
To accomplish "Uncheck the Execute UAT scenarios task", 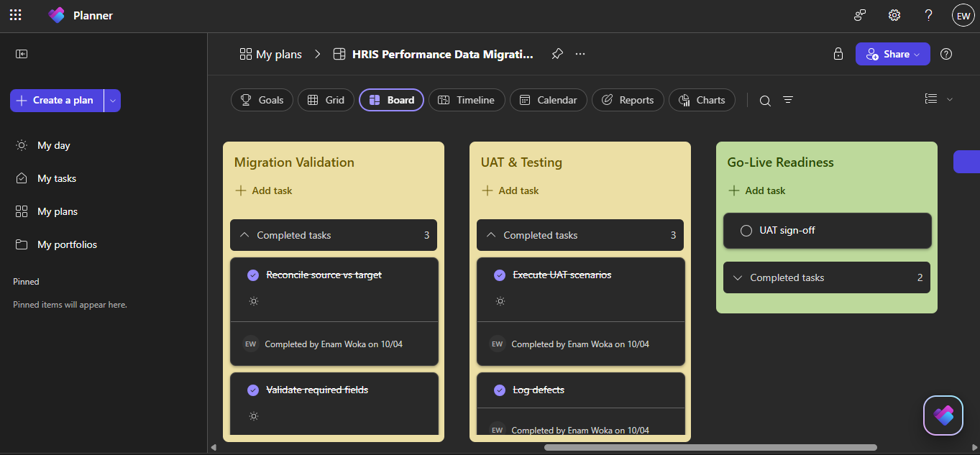I will point(500,275).
